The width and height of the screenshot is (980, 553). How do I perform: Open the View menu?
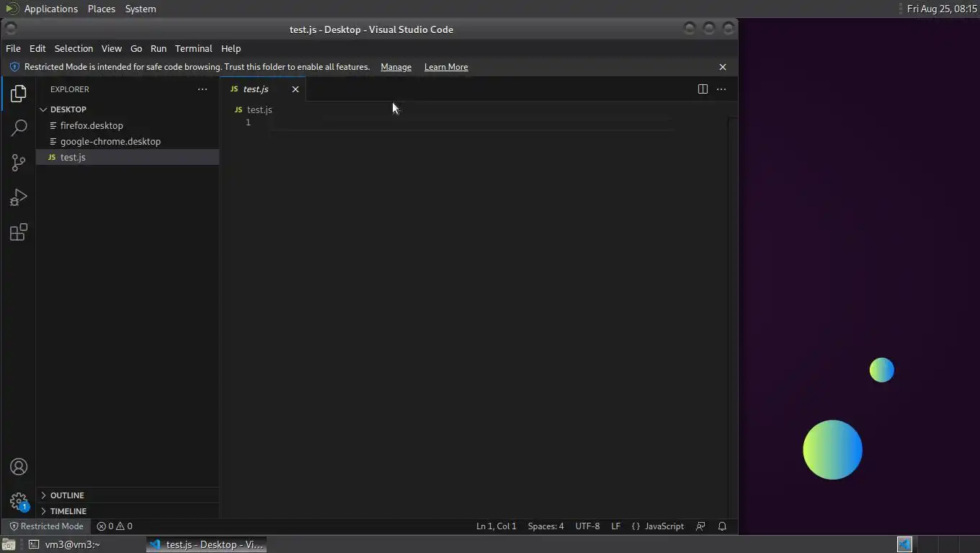coord(111,48)
